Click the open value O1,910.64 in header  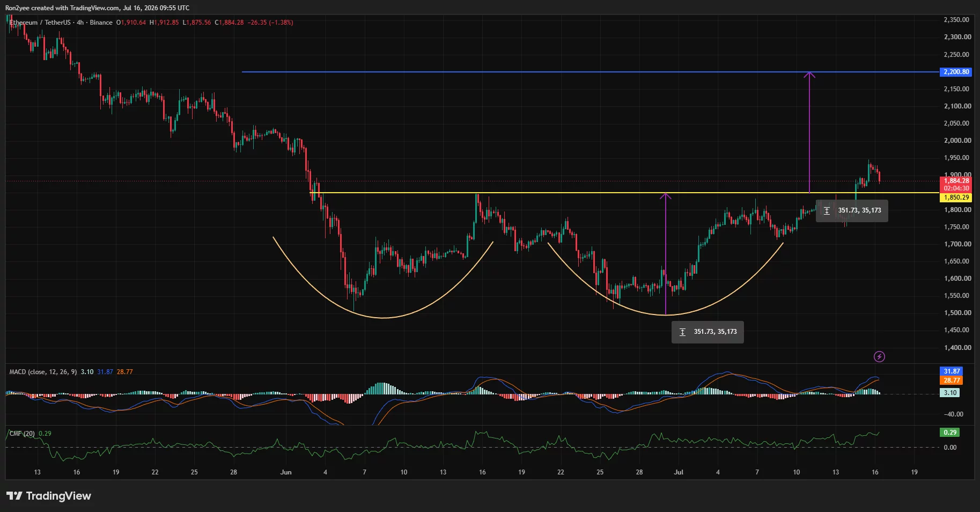click(131, 23)
